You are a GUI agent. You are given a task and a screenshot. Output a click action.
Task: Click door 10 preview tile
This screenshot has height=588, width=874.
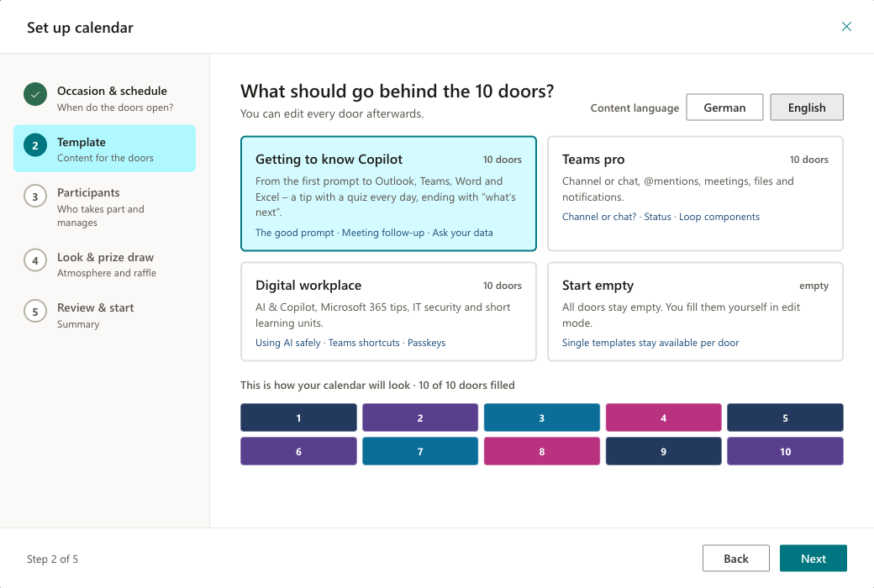coord(786,451)
